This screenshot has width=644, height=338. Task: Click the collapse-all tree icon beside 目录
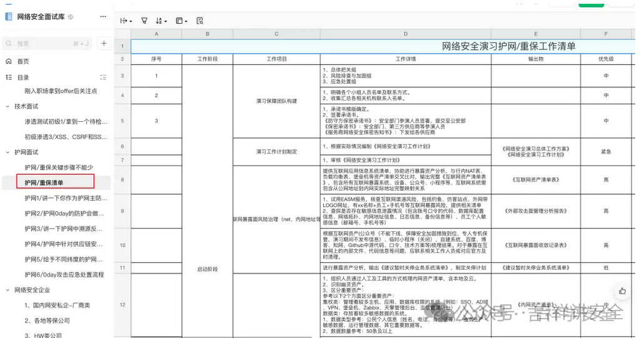103,77
